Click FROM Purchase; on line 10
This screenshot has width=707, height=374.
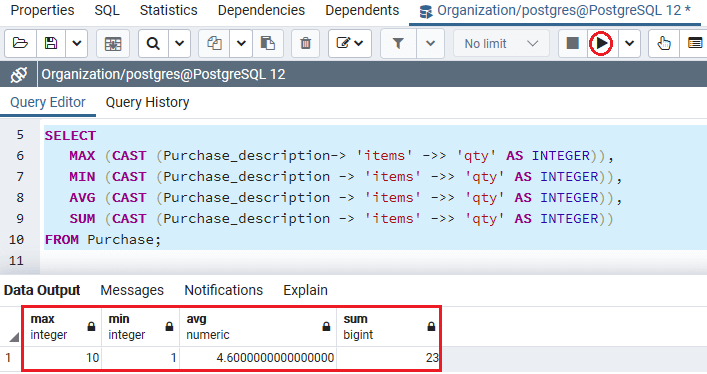(102, 240)
